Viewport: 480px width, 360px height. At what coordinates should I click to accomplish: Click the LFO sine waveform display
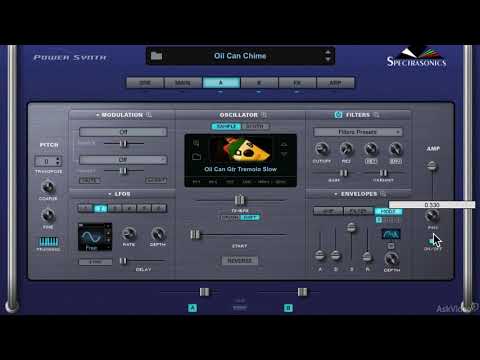coord(95,237)
